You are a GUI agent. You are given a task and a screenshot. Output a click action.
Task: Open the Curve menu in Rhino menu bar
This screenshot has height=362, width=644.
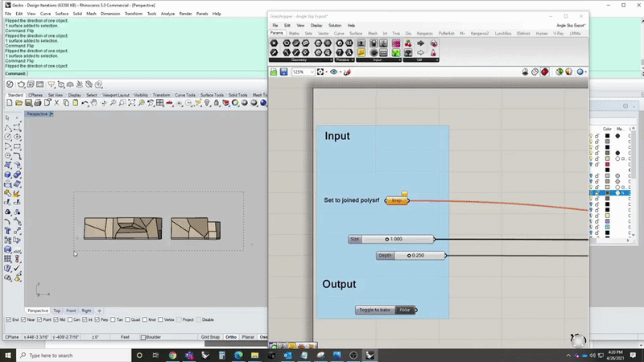pos(45,14)
